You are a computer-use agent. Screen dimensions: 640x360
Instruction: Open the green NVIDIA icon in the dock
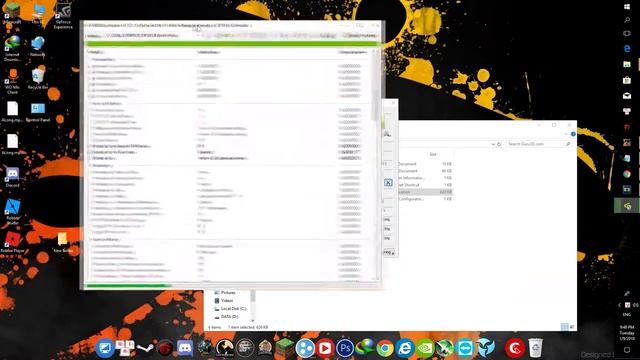tap(425, 348)
